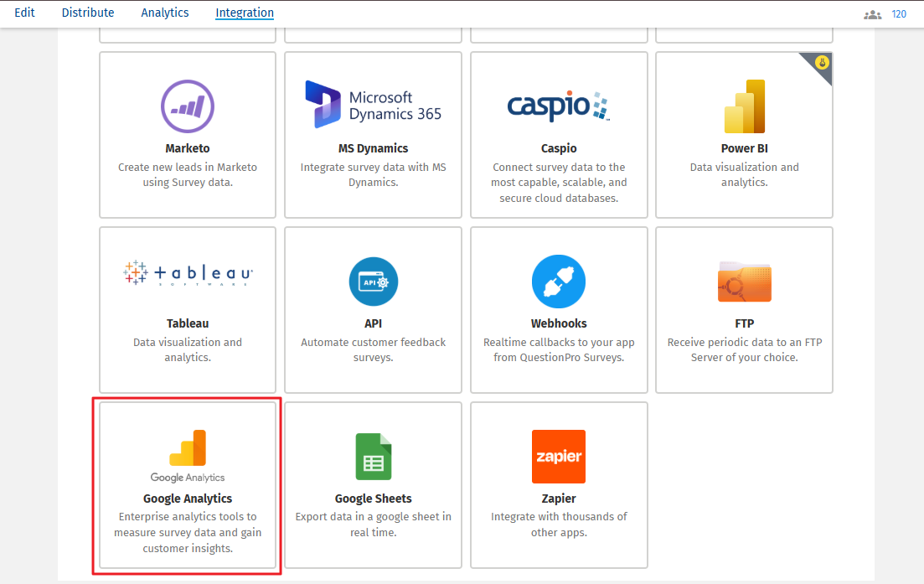Click 'Connect survey data to the' Caspio description
This screenshot has width=924, height=584.
coord(559,183)
